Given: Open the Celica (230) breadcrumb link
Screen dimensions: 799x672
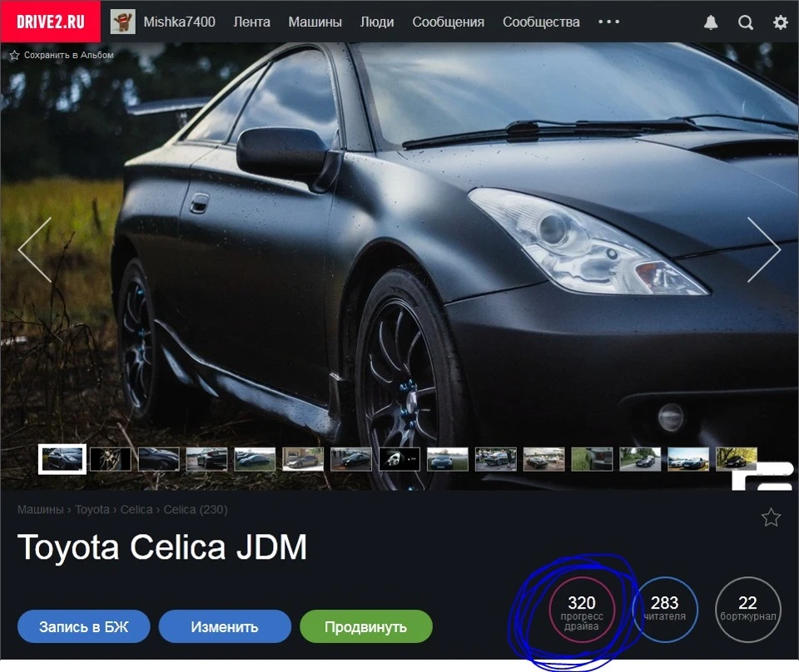Looking at the screenshot, I should 196,510.
